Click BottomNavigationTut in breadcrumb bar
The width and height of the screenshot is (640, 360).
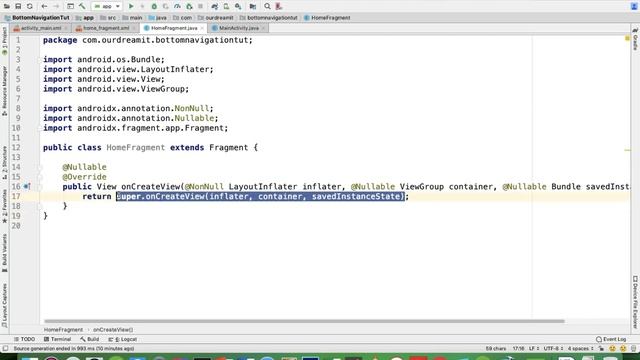pyautogui.click(x=37, y=18)
